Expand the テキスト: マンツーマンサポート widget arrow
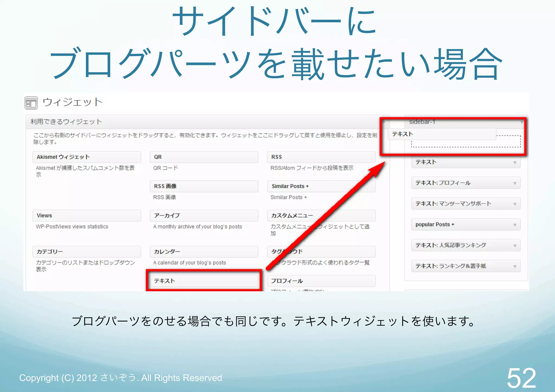This screenshot has width=555, height=392. coord(515,204)
